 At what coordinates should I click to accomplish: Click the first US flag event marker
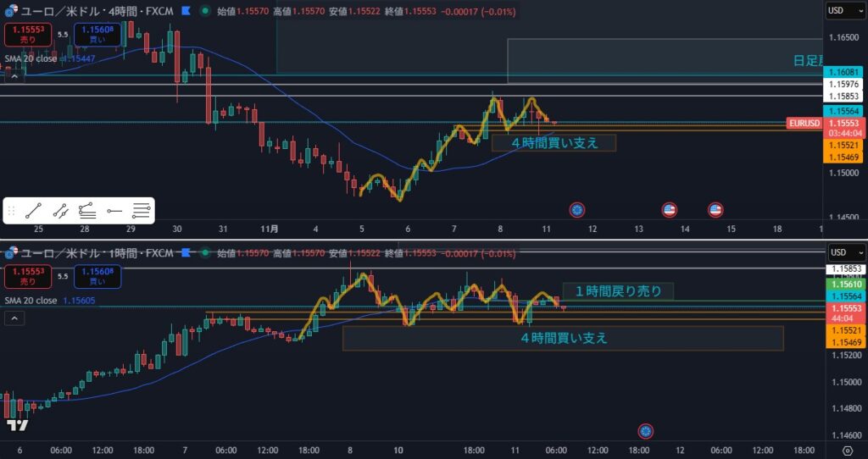pos(670,209)
